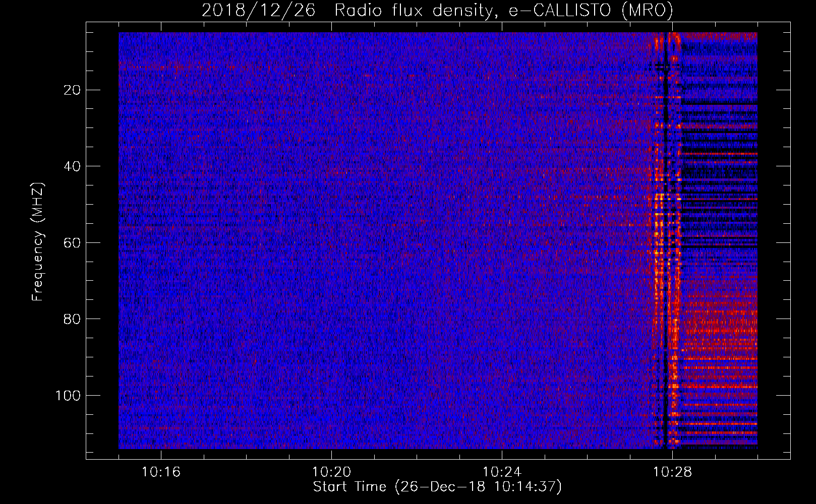Click the 60 MHz frequency tick label
This screenshot has height=504, width=816.
(x=72, y=243)
